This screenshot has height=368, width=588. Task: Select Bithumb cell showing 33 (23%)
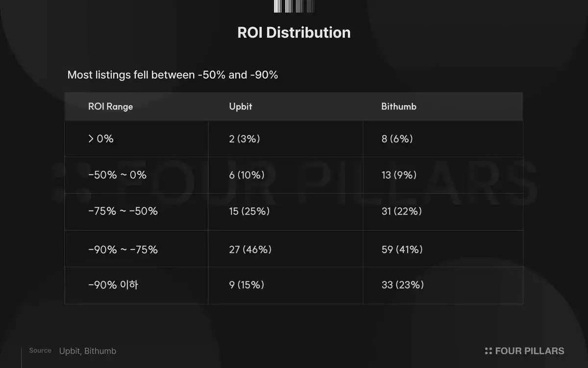pos(402,285)
